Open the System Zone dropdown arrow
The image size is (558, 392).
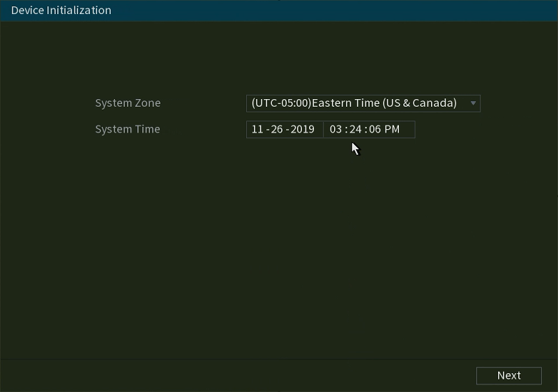(473, 103)
